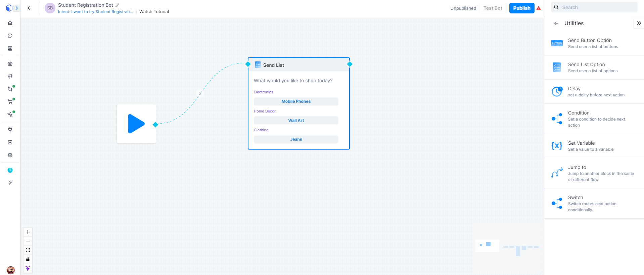Delete the connector using the x on line
The image size is (644, 275).
point(200,94)
